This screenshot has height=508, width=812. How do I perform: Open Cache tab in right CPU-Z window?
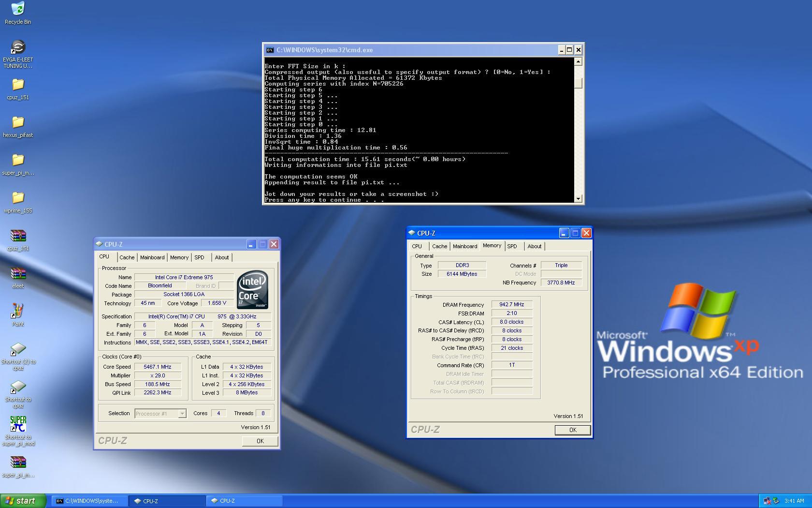[440, 246]
